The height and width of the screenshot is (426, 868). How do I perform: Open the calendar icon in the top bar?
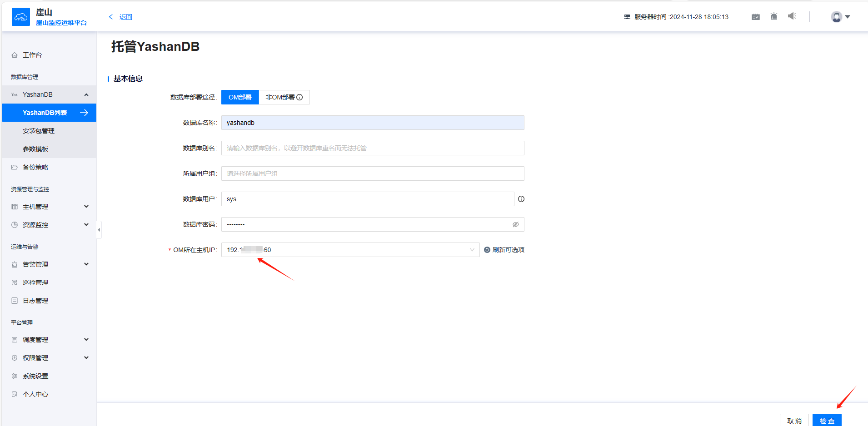point(756,17)
